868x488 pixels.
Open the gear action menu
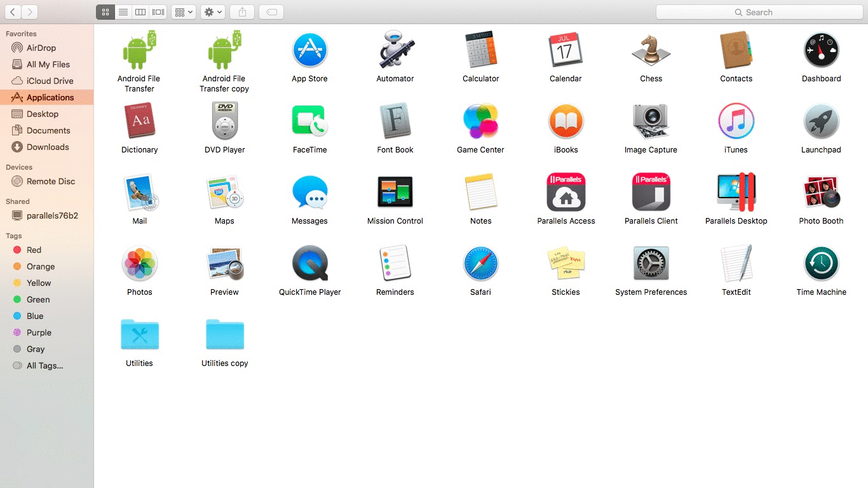[212, 11]
